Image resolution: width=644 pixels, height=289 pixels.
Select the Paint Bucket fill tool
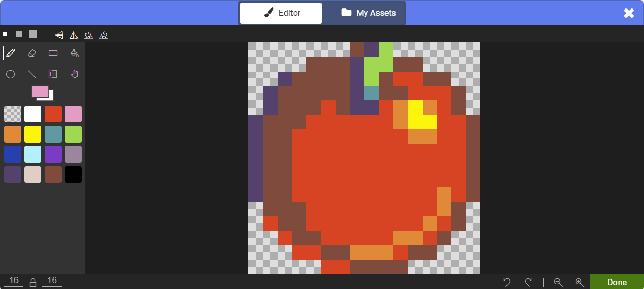click(74, 53)
